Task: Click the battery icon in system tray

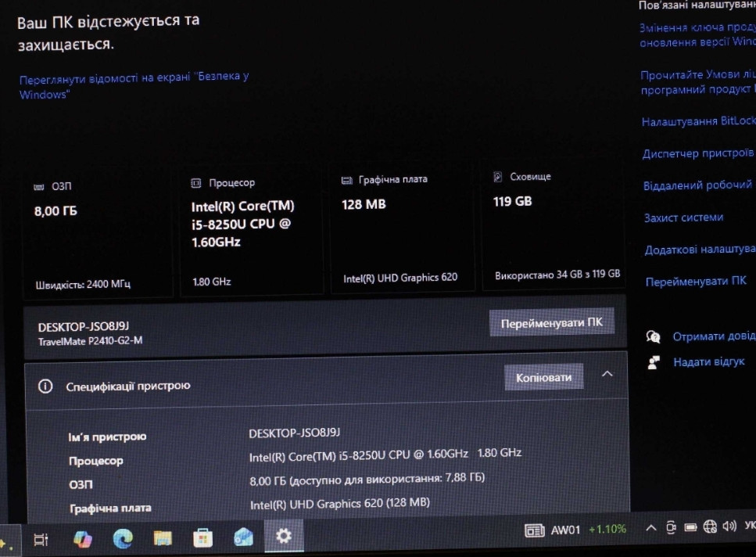Action: [x=690, y=527]
